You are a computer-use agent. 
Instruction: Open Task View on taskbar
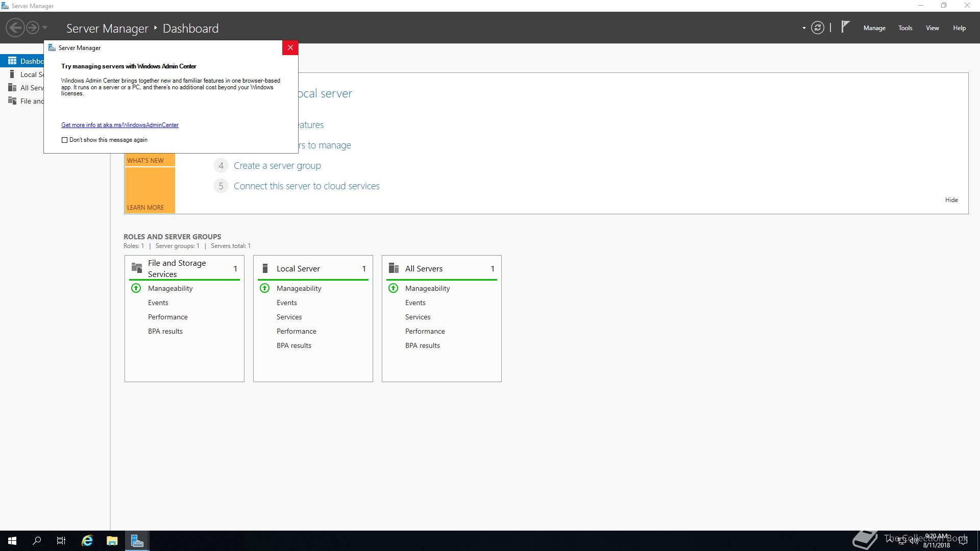[61, 541]
